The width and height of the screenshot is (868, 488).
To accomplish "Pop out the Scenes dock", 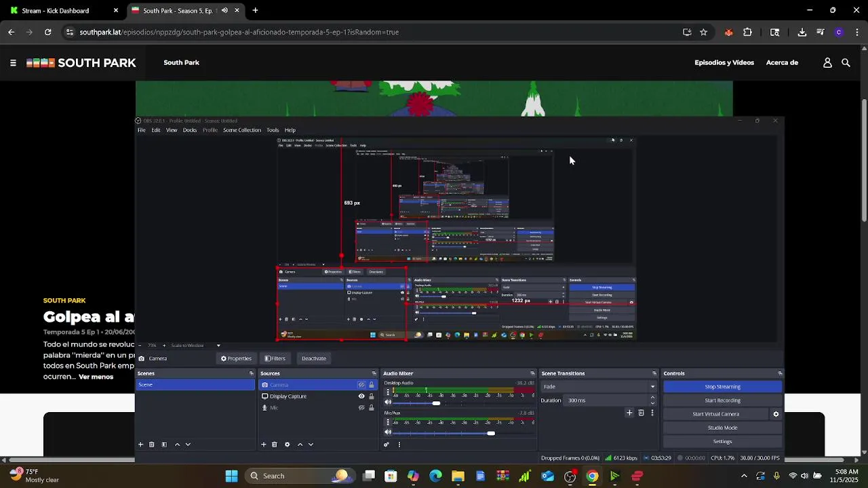I will click(251, 373).
